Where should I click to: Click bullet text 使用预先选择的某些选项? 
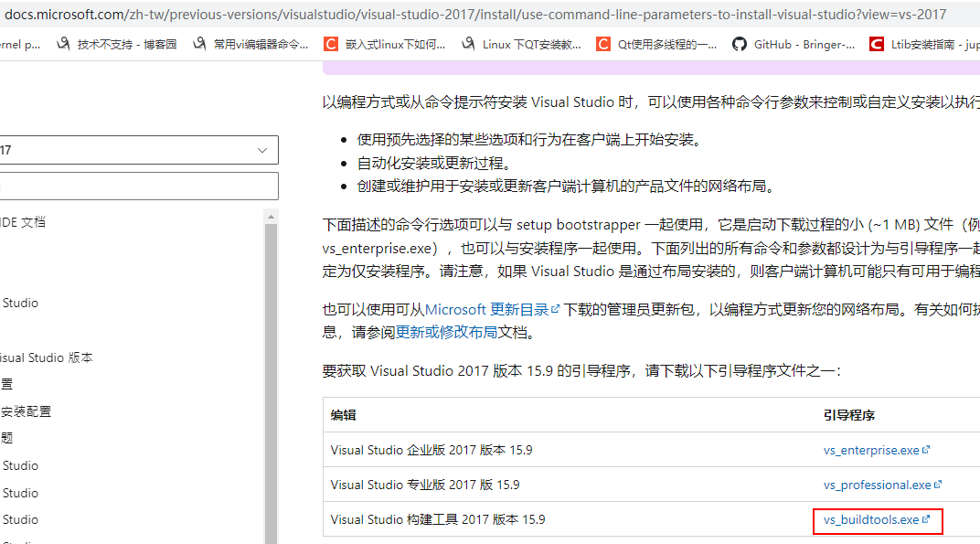pyautogui.click(x=531, y=140)
